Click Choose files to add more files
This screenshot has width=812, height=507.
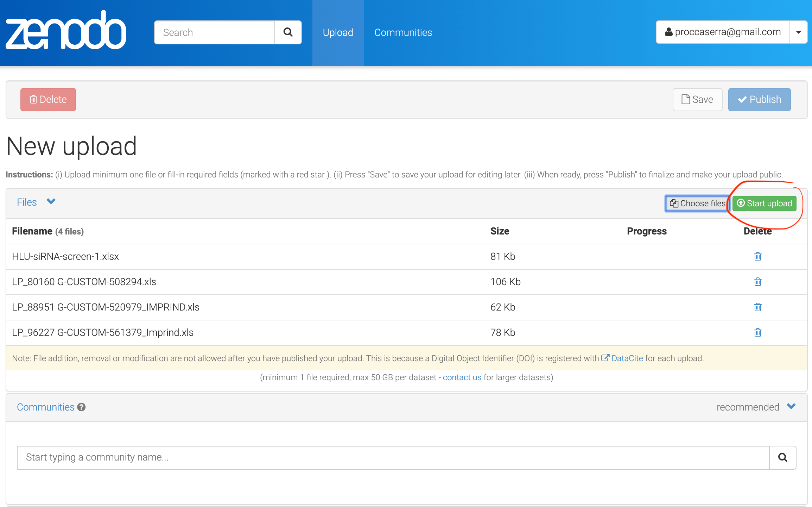[696, 203]
